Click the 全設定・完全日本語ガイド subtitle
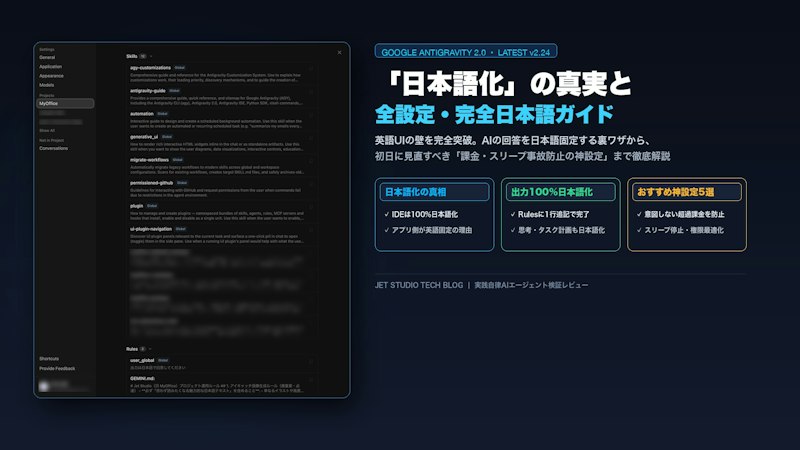The width and height of the screenshot is (800, 450). click(x=494, y=114)
